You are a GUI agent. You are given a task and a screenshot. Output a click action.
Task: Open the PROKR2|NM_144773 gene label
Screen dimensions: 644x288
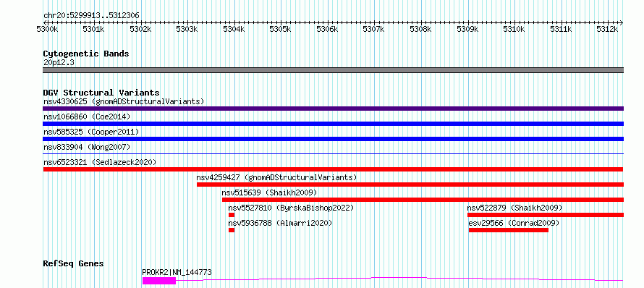[177, 272]
